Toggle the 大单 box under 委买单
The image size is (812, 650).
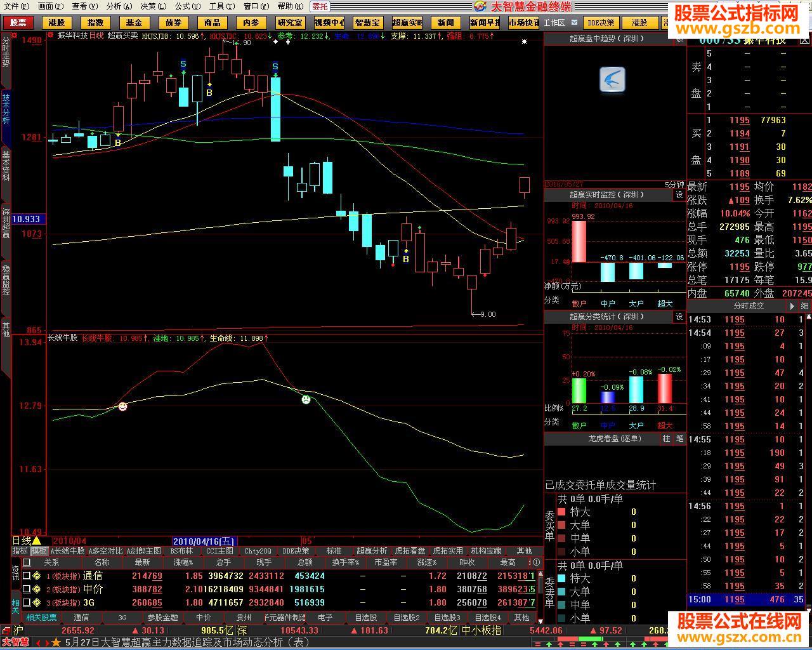(561, 525)
